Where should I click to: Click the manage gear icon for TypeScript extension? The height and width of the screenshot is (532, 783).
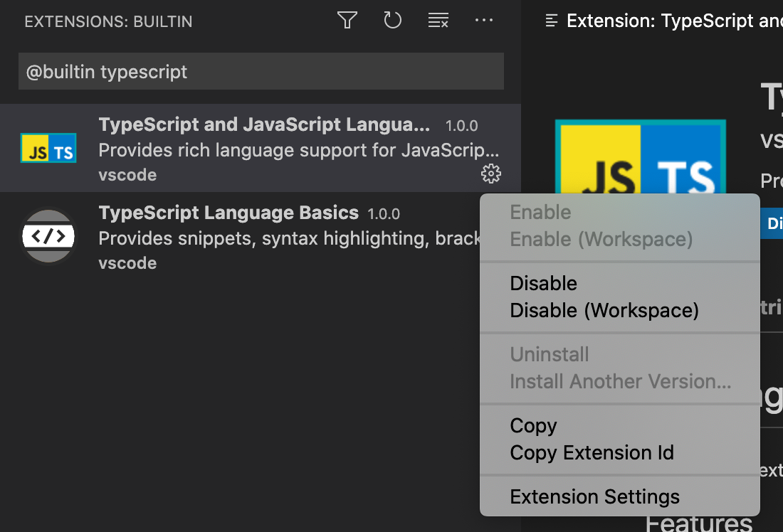click(491, 174)
